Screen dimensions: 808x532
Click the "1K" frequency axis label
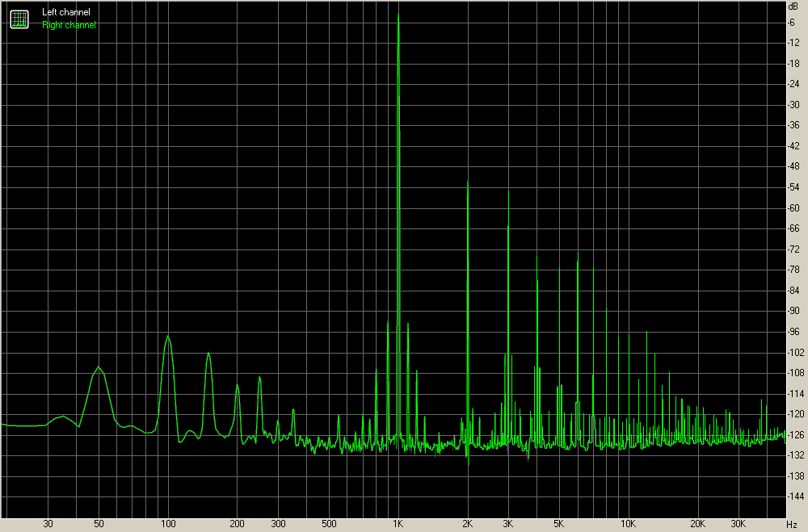pyautogui.click(x=398, y=524)
